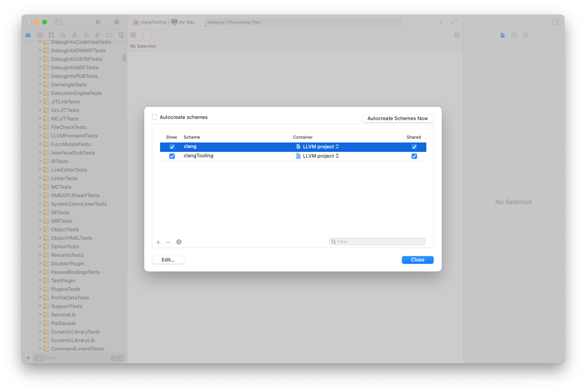This screenshot has width=586, height=392.
Task: Click the navigator bottom plus add icon
Action: [x=28, y=358]
